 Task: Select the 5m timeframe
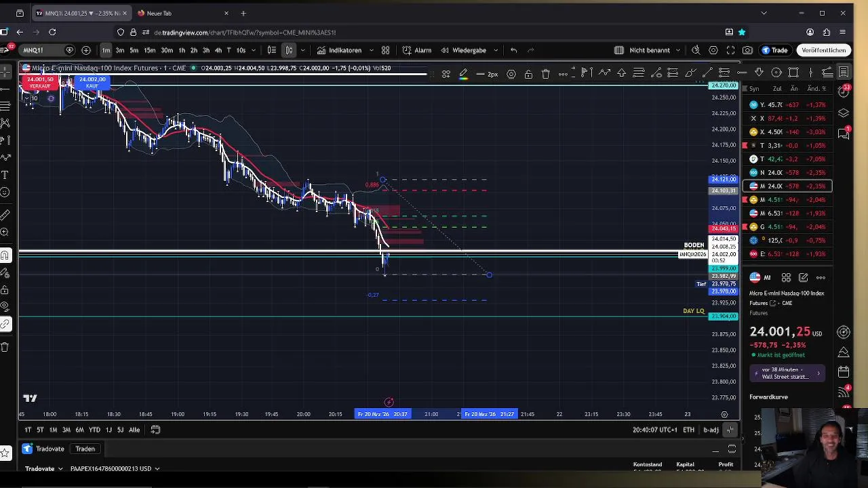tap(134, 50)
